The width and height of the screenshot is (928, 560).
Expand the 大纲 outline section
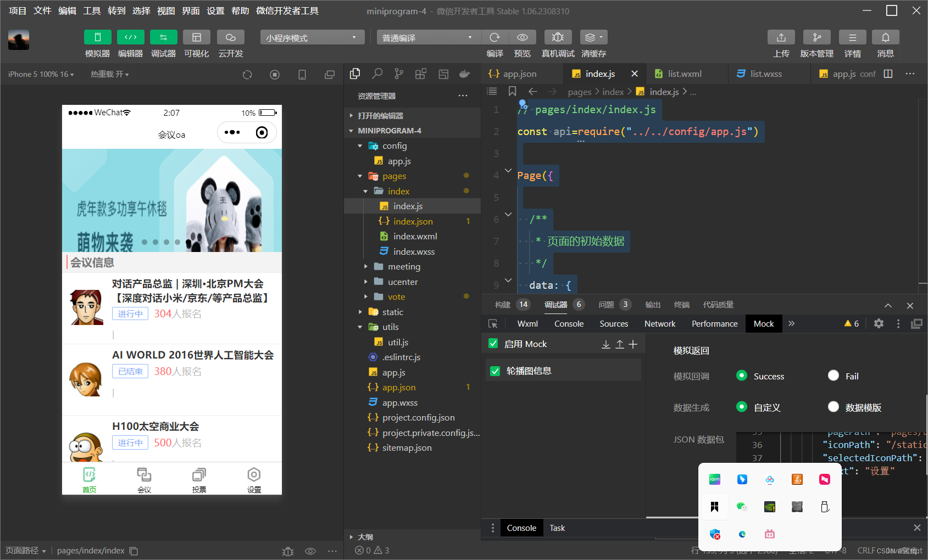pyautogui.click(x=412, y=537)
